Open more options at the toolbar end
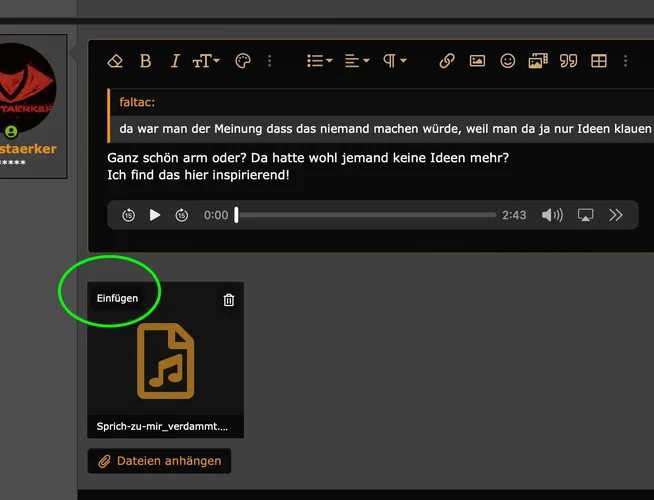Screen dimensions: 654x500 pyautogui.click(x=625, y=61)
